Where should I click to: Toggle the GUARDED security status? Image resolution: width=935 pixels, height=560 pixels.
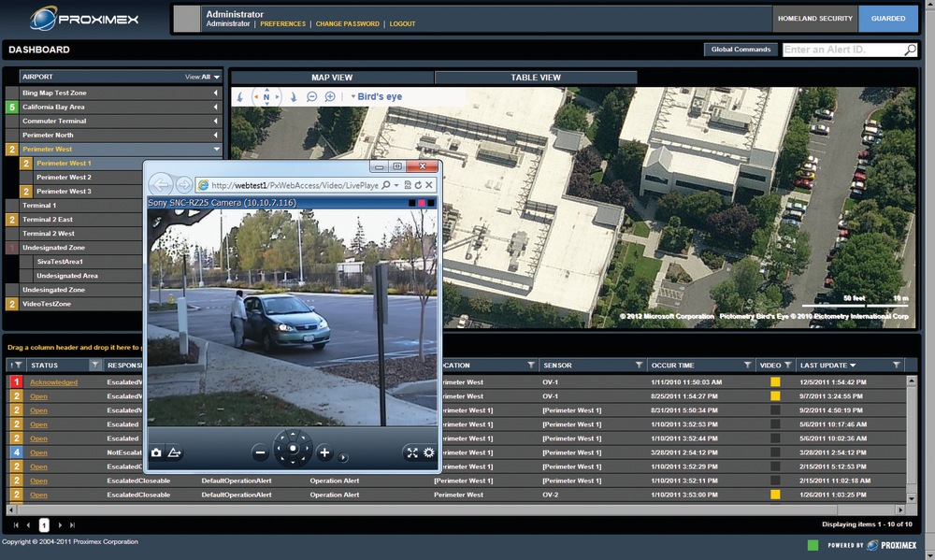pos(887,18)
